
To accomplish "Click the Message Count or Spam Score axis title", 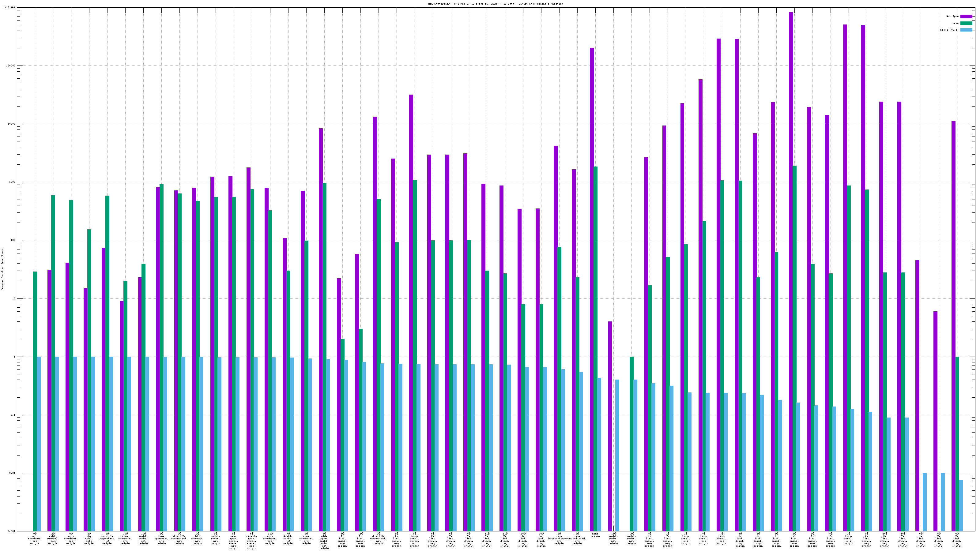I will 2,270.
